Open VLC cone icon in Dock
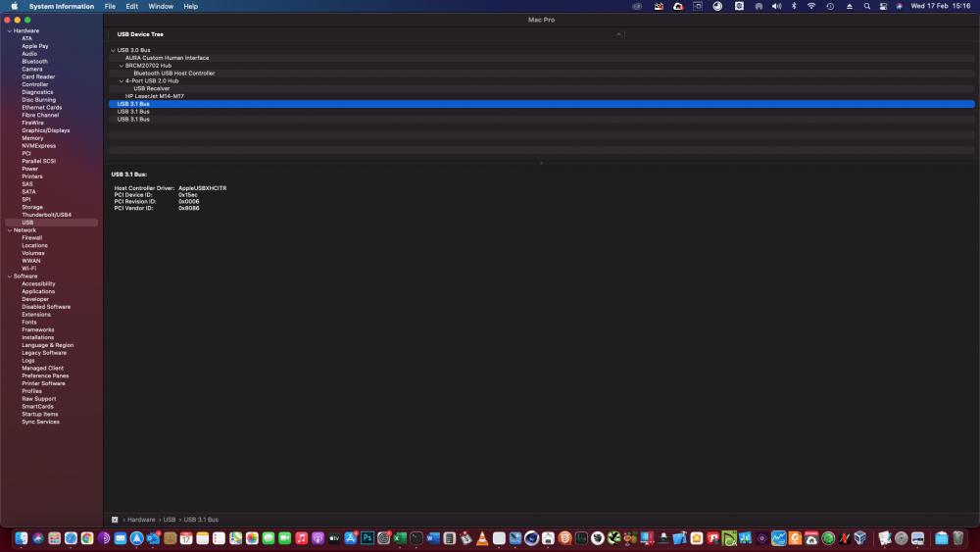The height and width of the screenshot is (552, 980). point(482,538)
